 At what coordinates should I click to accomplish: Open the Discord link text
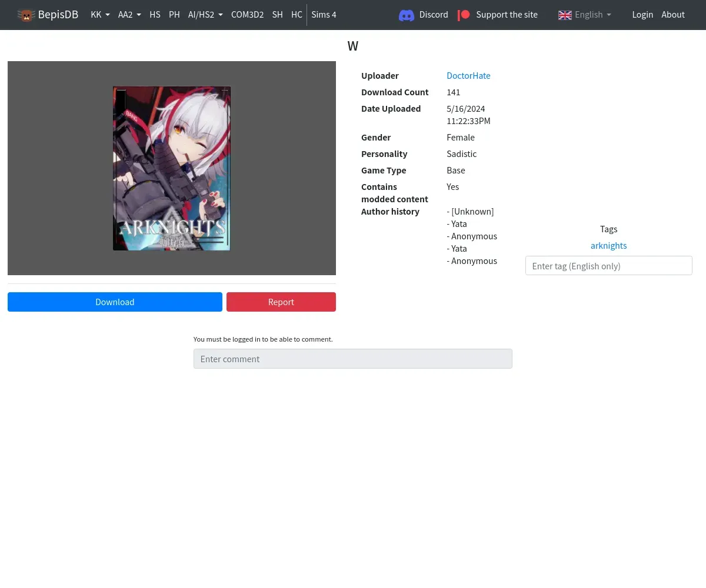434,15
